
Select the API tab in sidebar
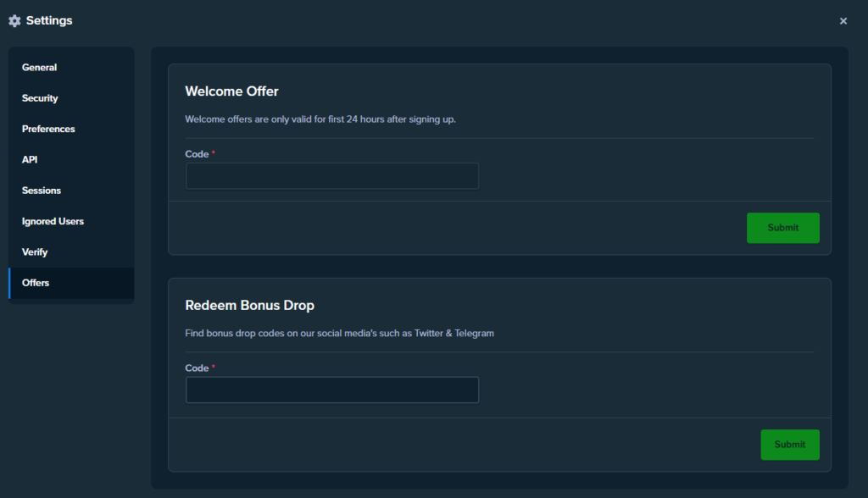(30, 160)
